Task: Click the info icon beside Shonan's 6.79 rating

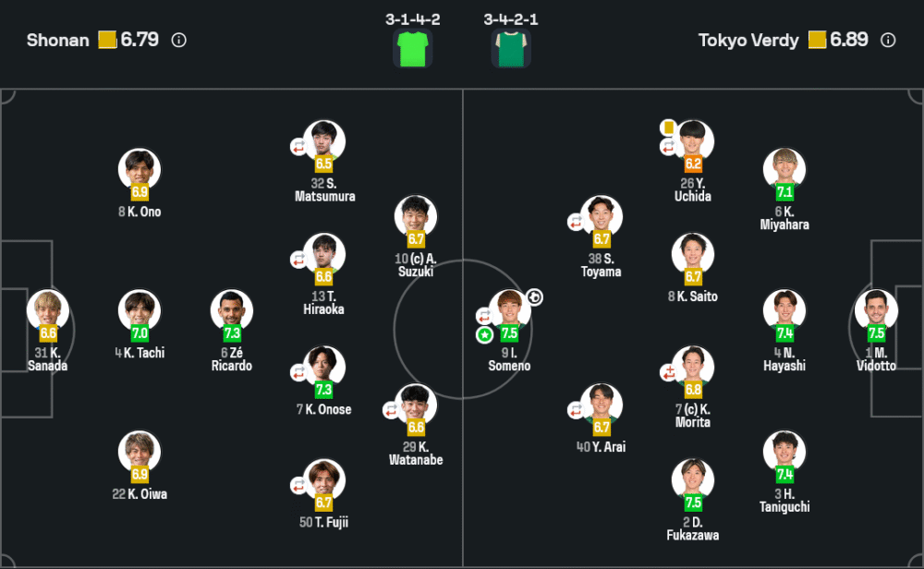Action: (179, 40)
